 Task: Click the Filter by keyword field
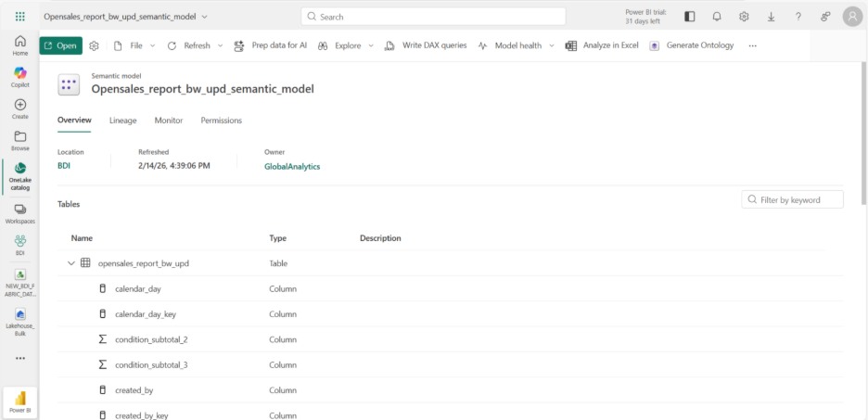coord(799,199)
